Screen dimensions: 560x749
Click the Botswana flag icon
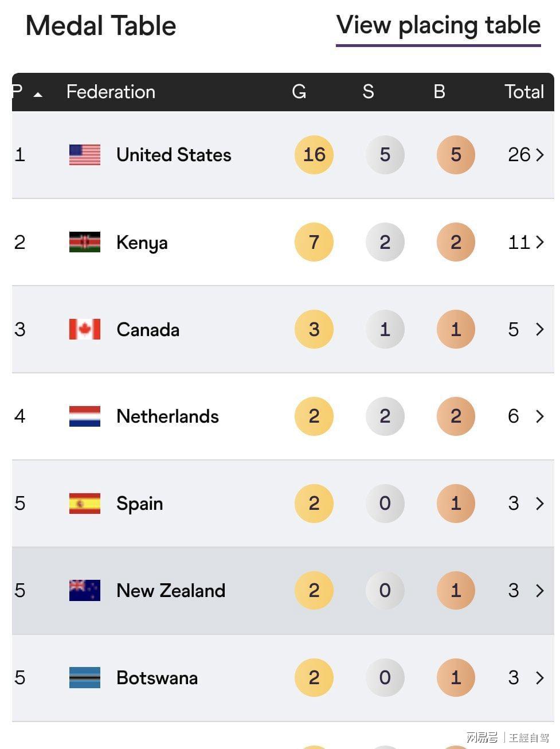(84, 678)
